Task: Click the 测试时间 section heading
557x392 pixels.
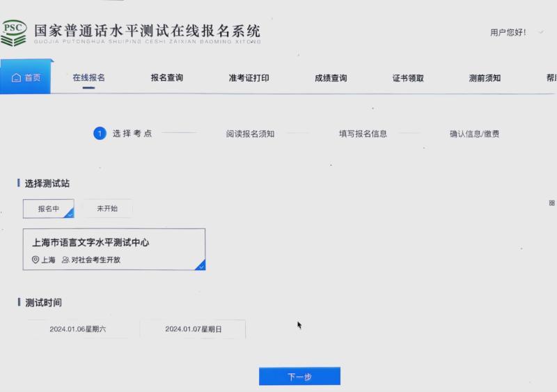Action: 43,302
